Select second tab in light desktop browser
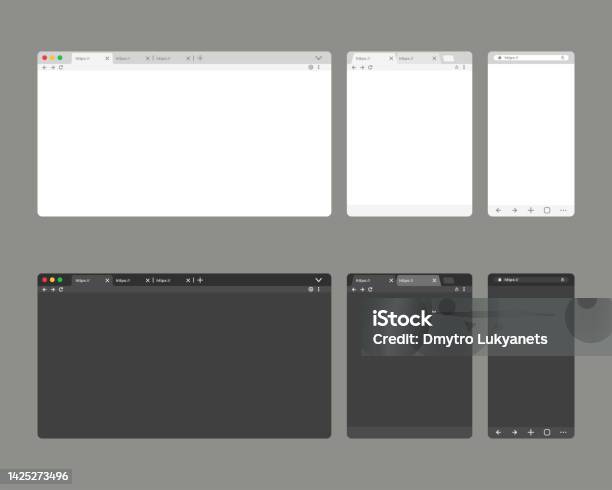 coord(133,59)
